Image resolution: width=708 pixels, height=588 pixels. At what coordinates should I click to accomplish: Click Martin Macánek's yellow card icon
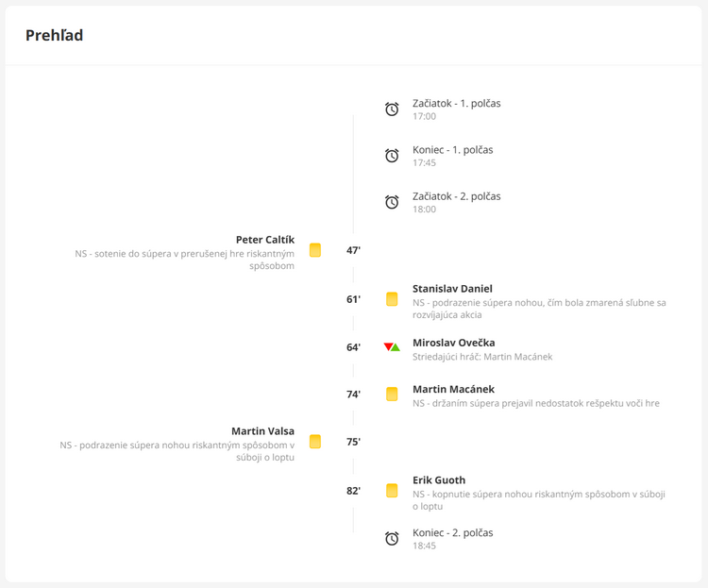[392, 394]
